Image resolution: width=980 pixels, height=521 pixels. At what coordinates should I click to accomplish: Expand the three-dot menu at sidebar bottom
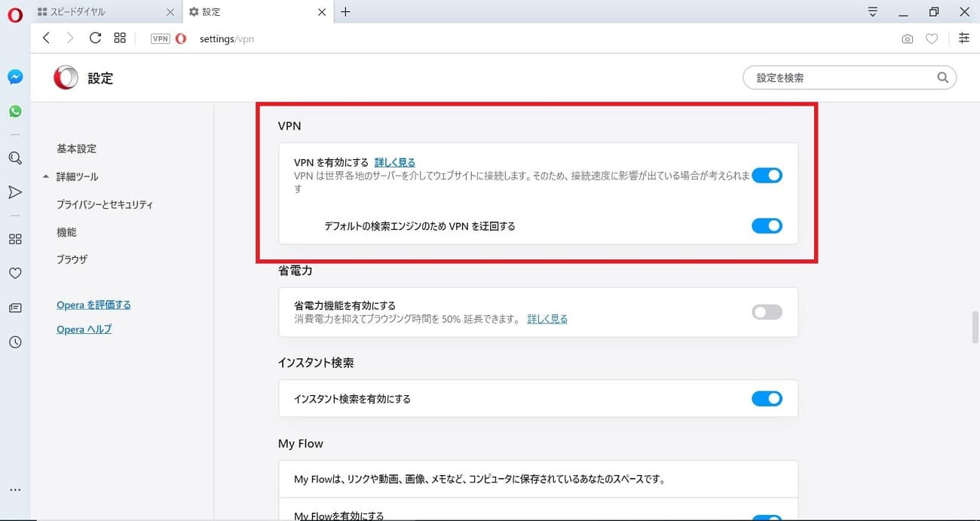(15, 490)
